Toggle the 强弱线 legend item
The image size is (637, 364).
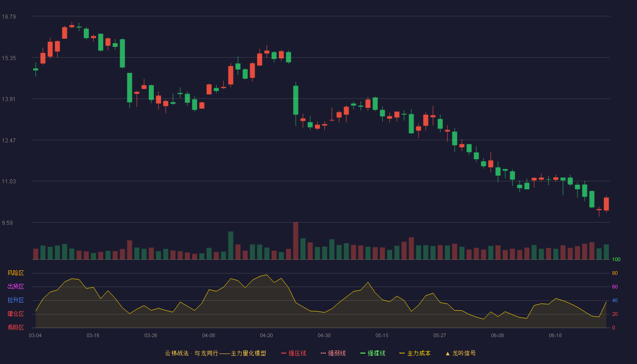pyautogui.click(x=333, y=353)
